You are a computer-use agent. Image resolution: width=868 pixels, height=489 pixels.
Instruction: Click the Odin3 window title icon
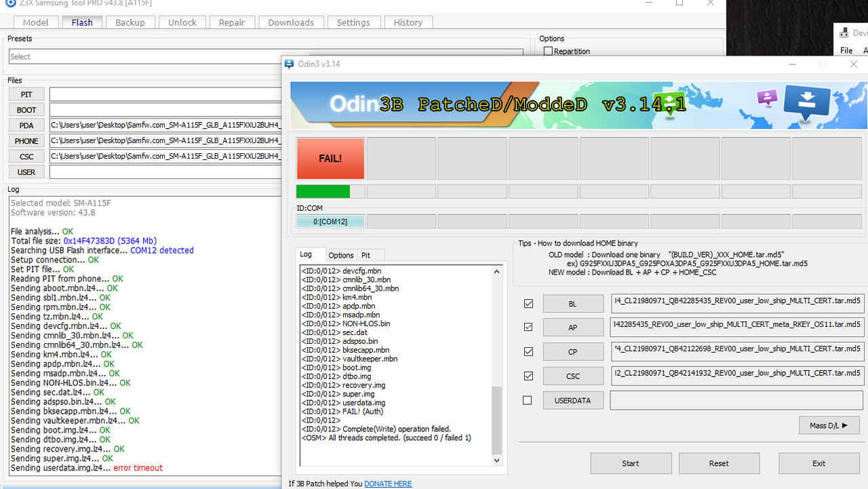point(290,64)
